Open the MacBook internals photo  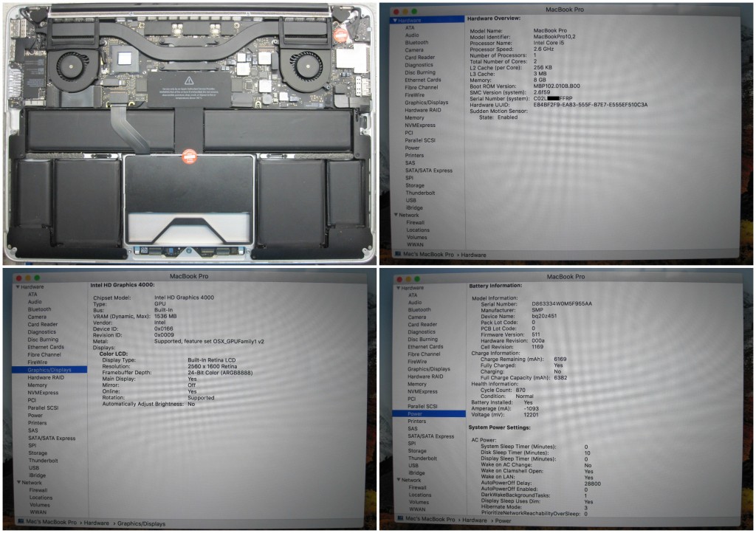click(x=189, y=133)
